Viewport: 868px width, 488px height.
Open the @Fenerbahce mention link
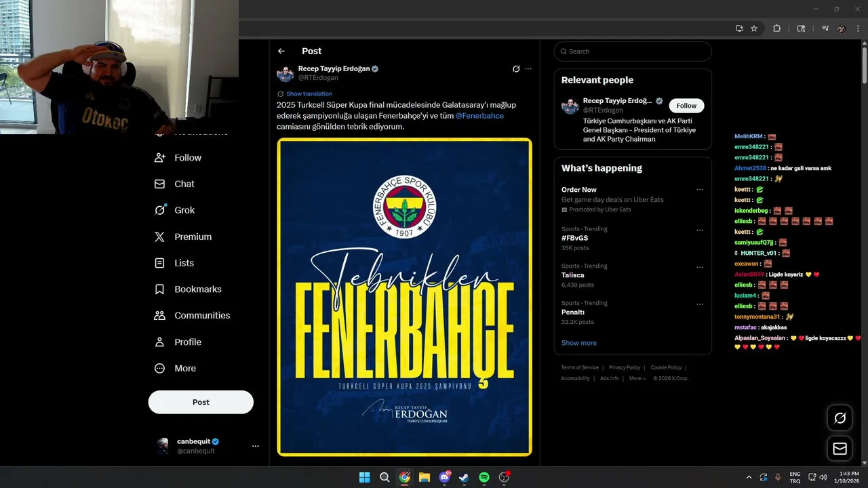(479, 116)
